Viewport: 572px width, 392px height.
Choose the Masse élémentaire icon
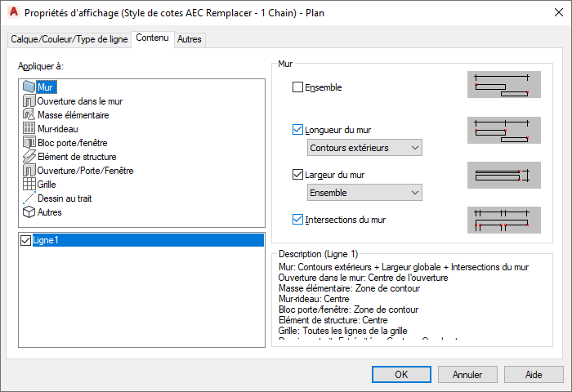pos(29,115)
